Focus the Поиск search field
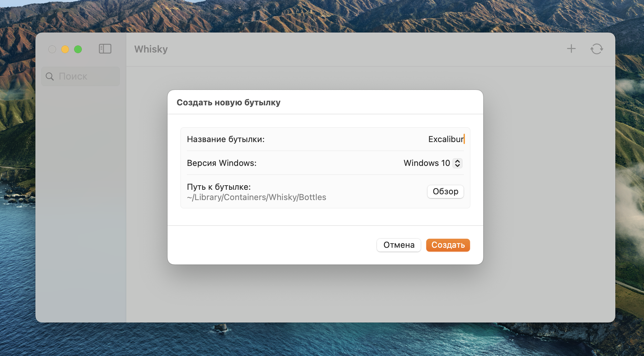 coord(81,76)
